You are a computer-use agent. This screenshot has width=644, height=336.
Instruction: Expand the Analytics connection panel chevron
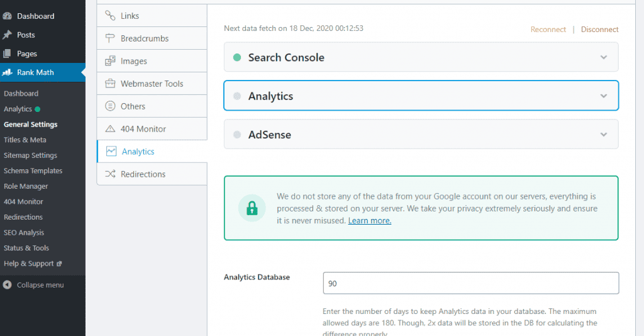pyautogui.click(x=603, y=96)
